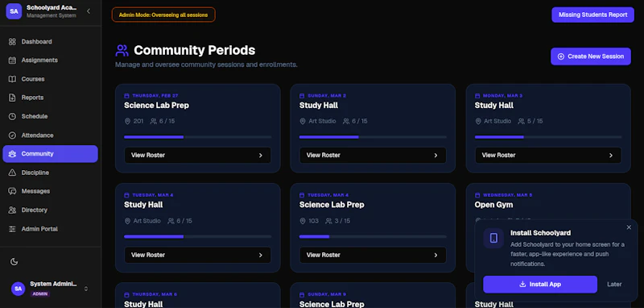
Task: Click the Schedule clock icon
Action: pyautogui.click(x=12, y=116)
